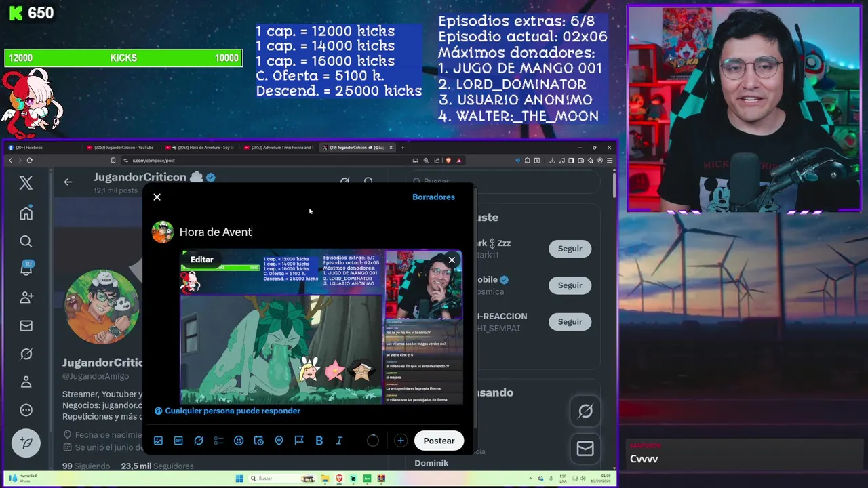
Task: Open Profile icon in X sidebar
Action: click(26, 382)
